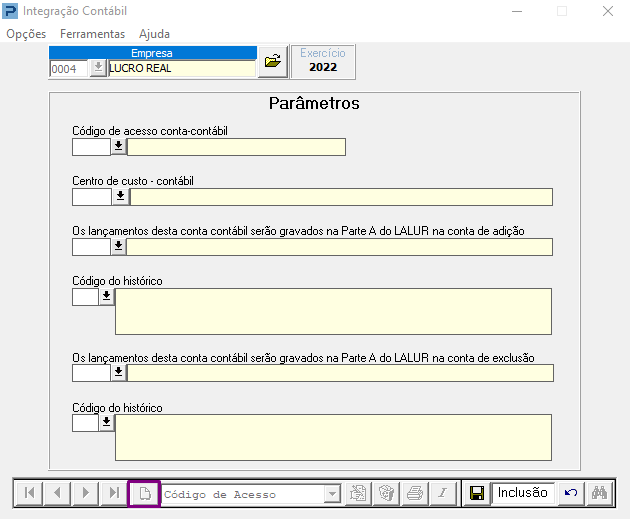Open search with the binoculars icon

tap(599, 493)
